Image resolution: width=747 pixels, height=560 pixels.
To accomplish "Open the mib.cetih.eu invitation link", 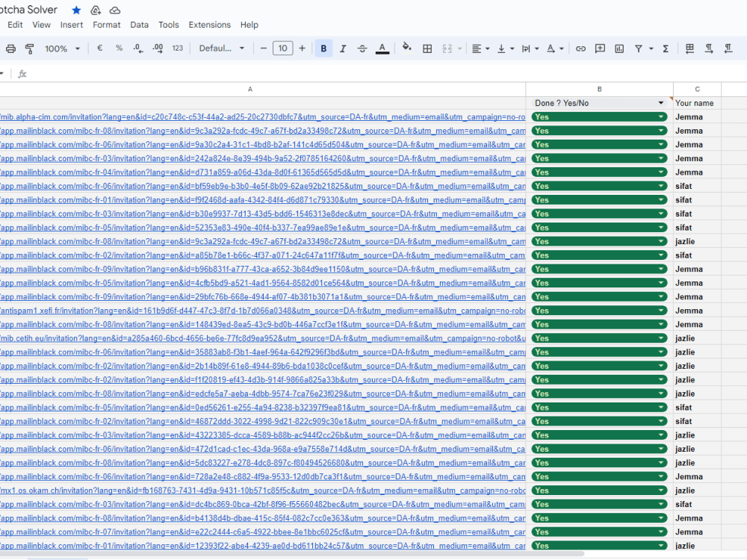I will [x=262, y=338].
